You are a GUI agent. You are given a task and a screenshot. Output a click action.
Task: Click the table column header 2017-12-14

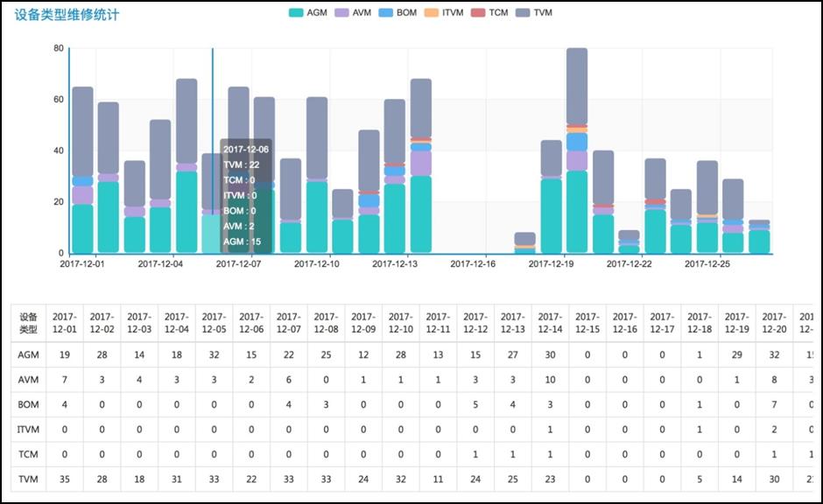tap(550, 323)
